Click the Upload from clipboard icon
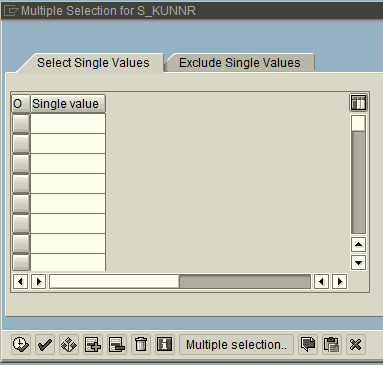383x365 pixels. (x=332, y=344)
